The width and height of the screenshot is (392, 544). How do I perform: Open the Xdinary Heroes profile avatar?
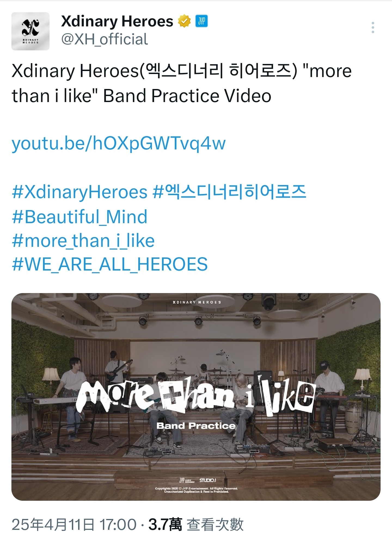(x=30, y=31)
